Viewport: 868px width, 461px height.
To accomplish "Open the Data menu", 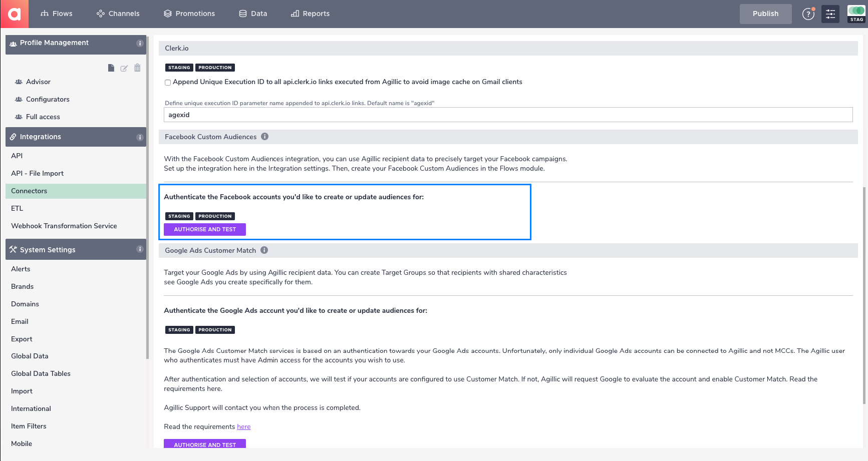I will (253, 14).
